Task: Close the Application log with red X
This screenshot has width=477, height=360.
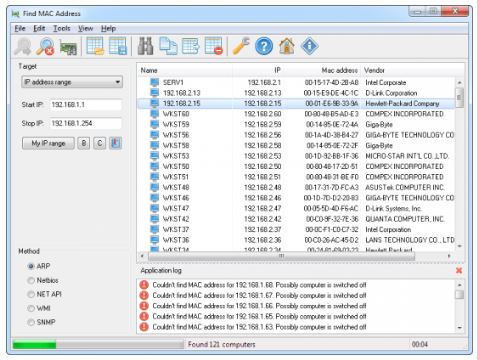Action: point(459,270)
